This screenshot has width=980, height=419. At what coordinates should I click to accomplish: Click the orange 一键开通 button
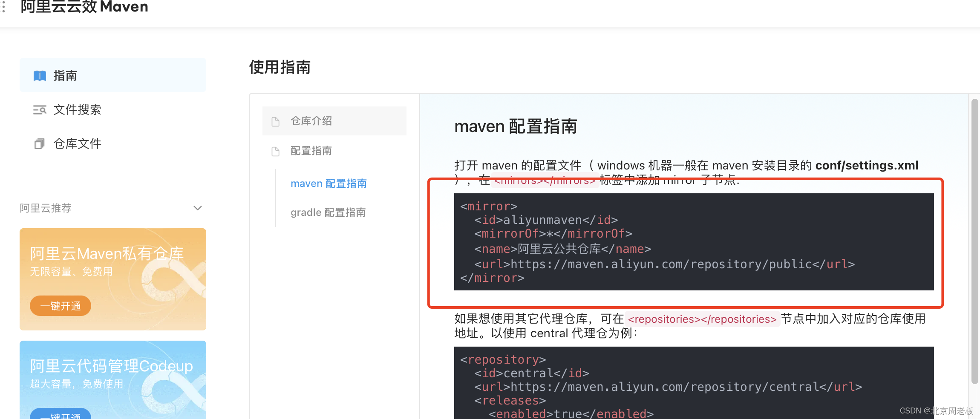[x=61, y=306]
